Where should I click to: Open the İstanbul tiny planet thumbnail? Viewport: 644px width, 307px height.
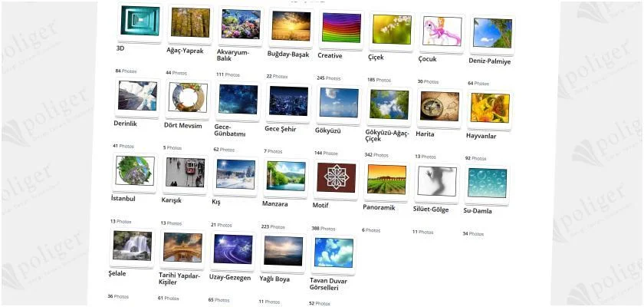click(135, 171)
